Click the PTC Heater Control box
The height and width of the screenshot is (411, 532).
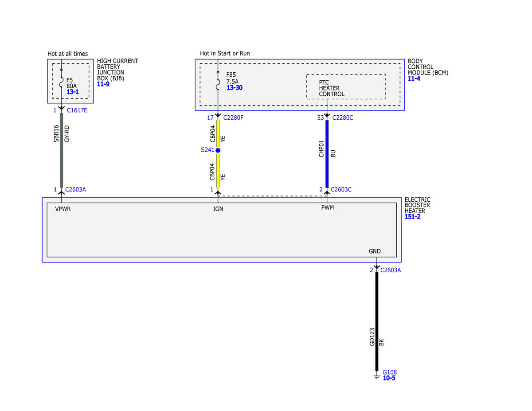346,87
